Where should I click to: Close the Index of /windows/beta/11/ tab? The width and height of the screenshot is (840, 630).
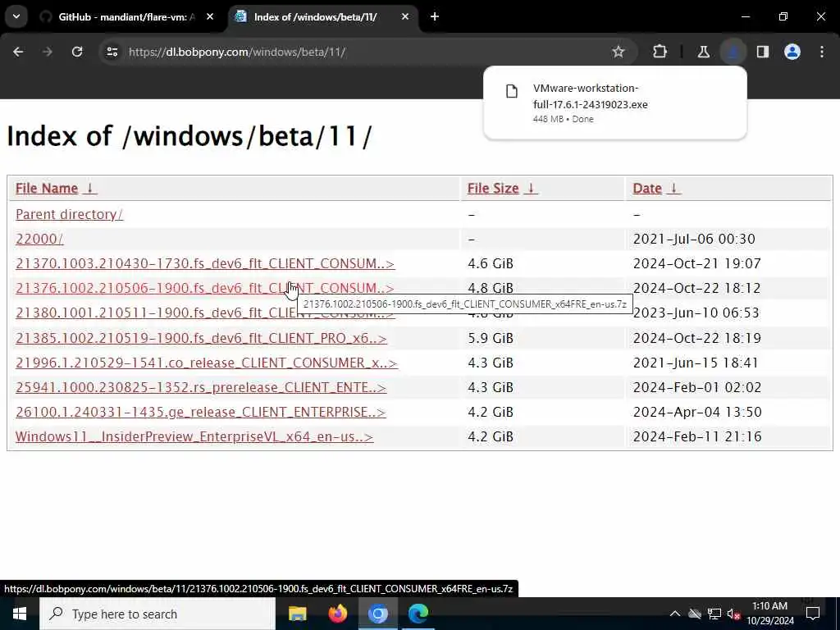(405, 16)
